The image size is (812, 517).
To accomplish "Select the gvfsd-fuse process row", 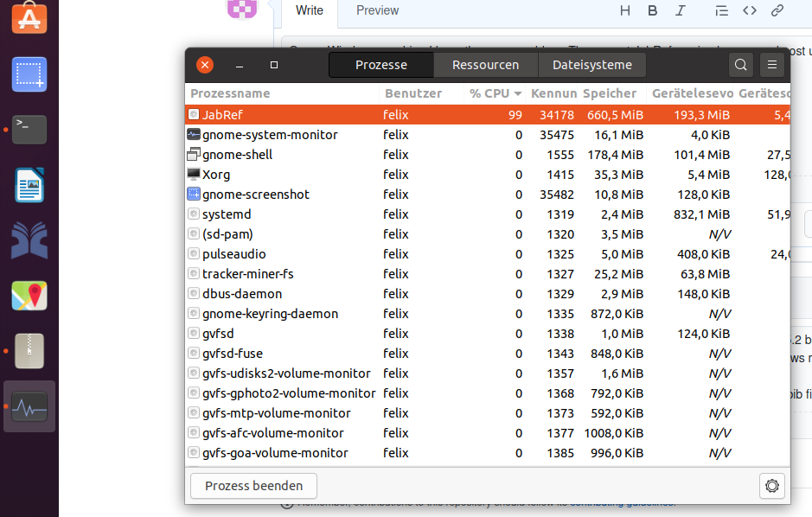I will point(488,354).
